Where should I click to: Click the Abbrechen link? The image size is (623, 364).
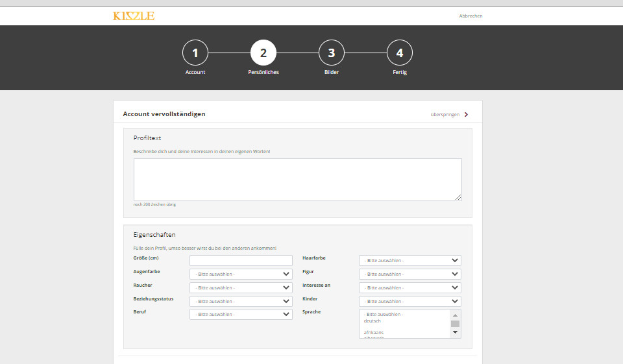pyautogui.click(x=470, y=16)
